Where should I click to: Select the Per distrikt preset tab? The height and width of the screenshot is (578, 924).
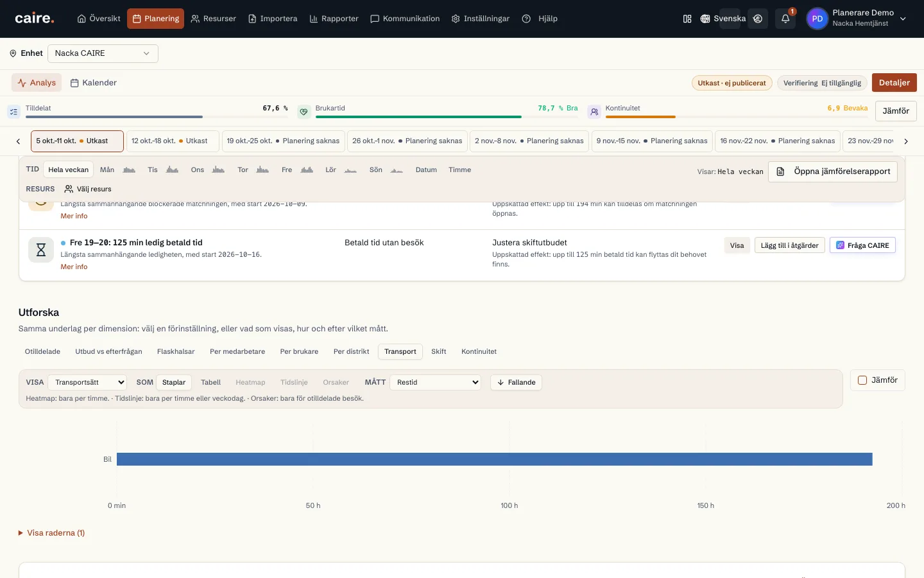[351, 351]
